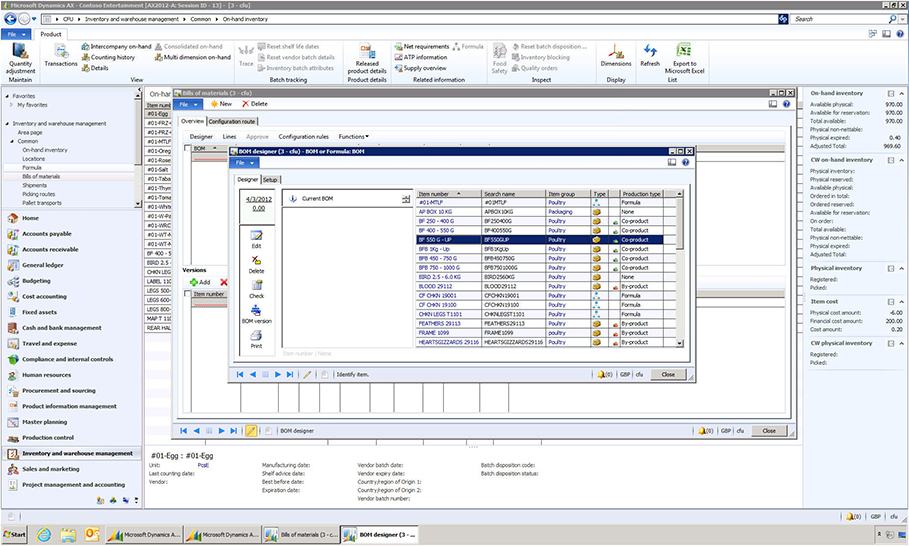Click Close in Bills of materials window
This screenshot has height=546, width=909.
point(769,431)
